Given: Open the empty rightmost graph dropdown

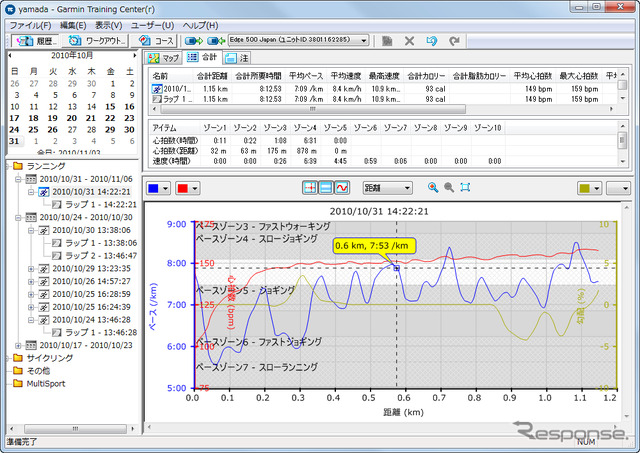Looking at the screenshot, I should pos(618,188).
